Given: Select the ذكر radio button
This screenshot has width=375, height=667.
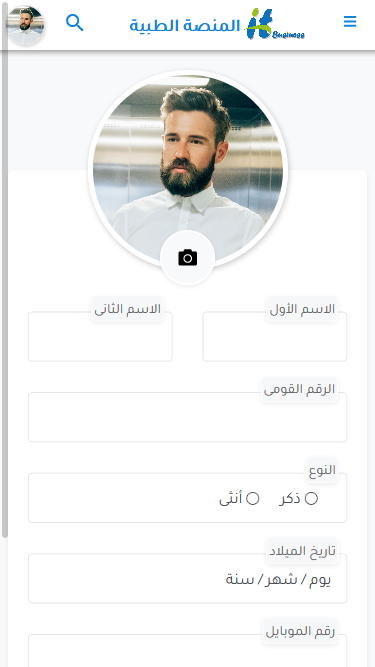Looking at the screenshot, I should (311, 499).
